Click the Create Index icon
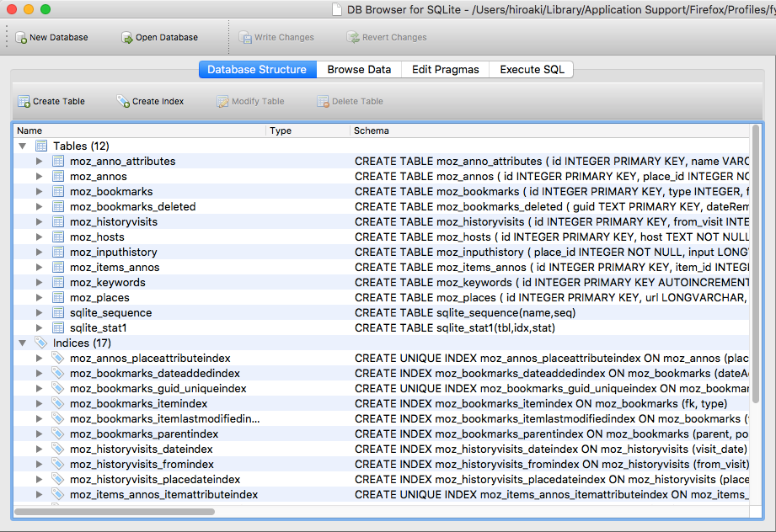This screenshot has width=776, height=532. [123, 101]
